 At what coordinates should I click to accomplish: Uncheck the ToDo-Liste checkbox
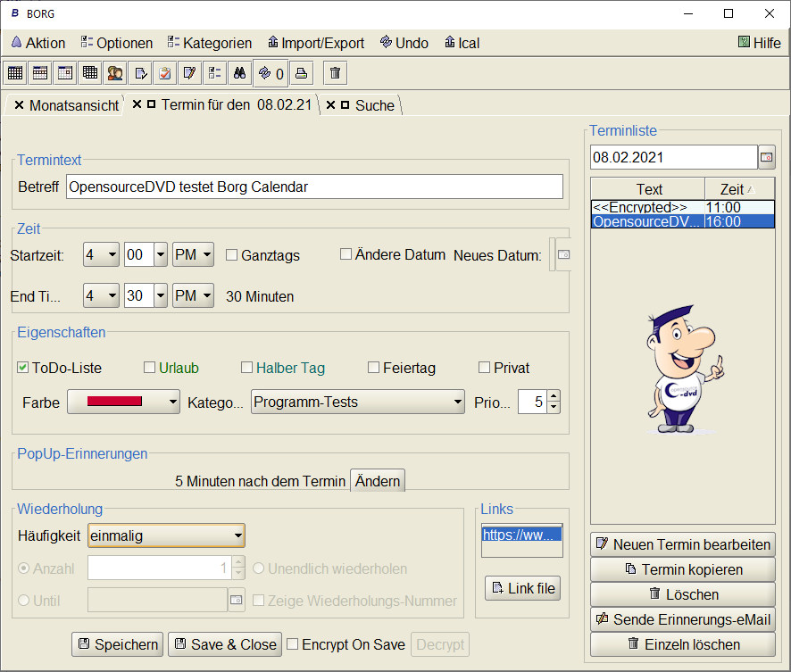(23, 368)
